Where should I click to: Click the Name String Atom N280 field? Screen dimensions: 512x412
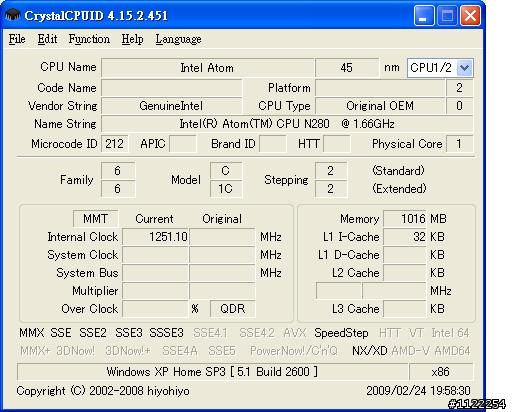tap(287, 124)
